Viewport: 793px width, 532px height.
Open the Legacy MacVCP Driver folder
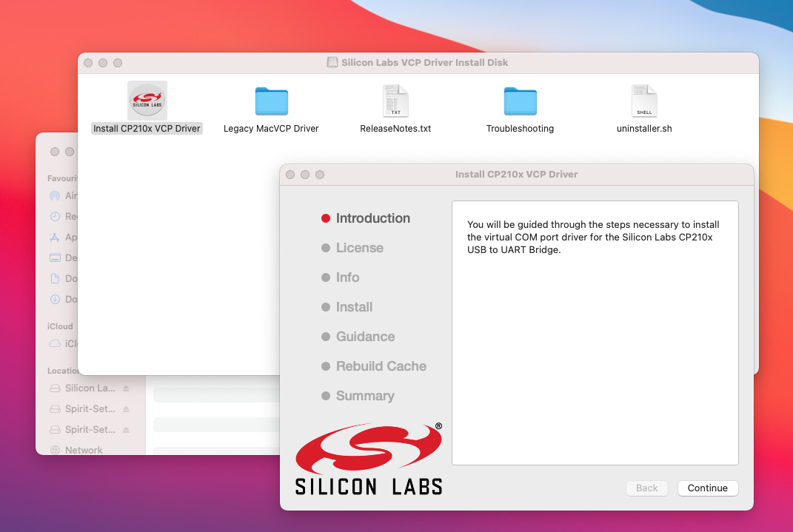coord(271,101)
